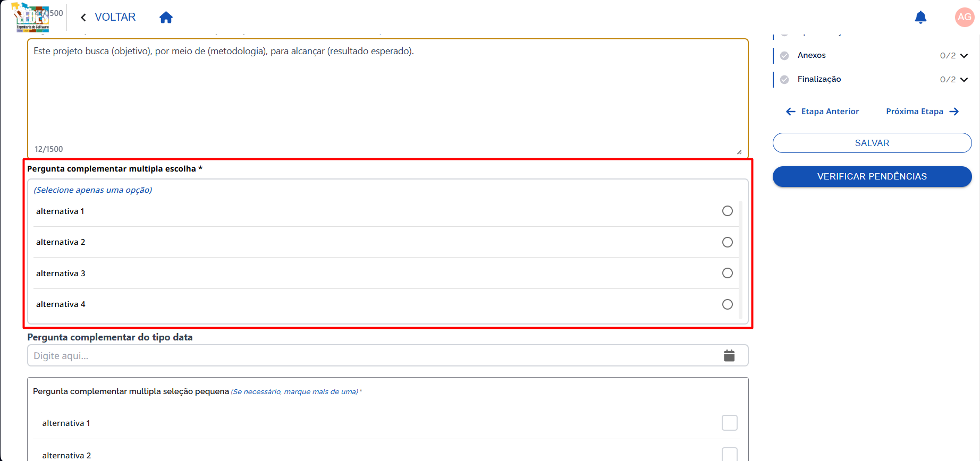Image resolution: width=980 pixels, height=461 pixels.
Task: Click VERIFICAR PENDÊNCIAS button
Action: tap(872, 176)
